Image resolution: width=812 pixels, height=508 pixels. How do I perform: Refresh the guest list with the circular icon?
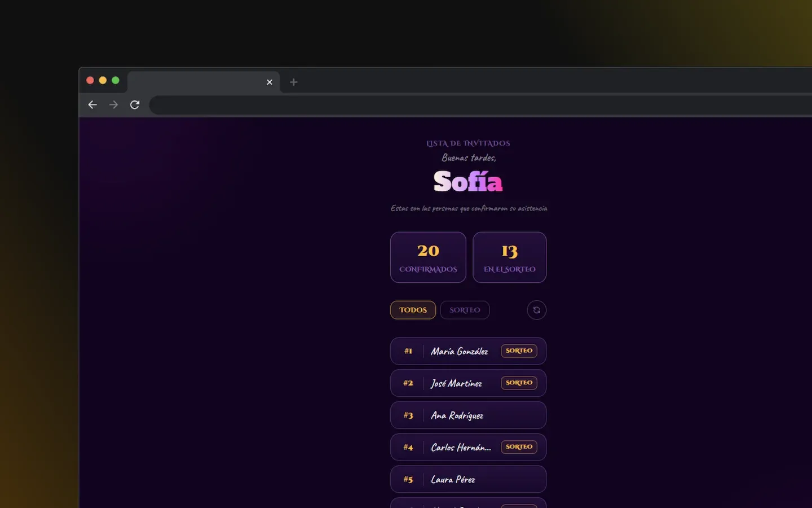(536, 310)
